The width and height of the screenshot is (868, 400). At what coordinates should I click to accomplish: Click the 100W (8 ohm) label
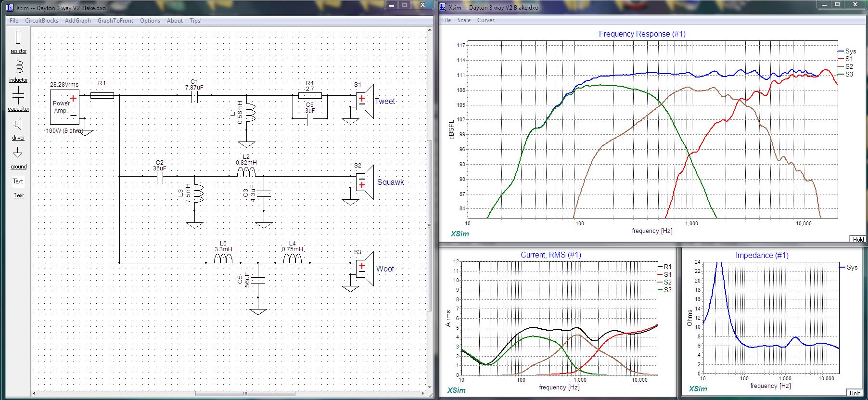(64, 131)
